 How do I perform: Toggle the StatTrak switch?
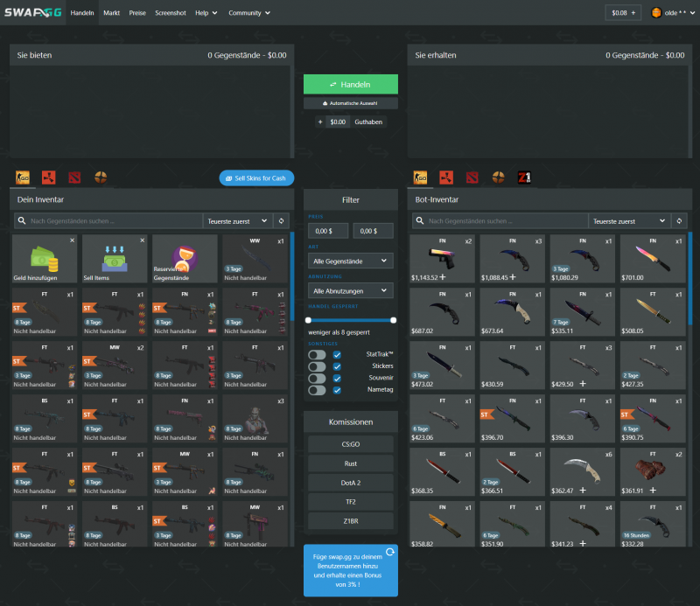317,355
